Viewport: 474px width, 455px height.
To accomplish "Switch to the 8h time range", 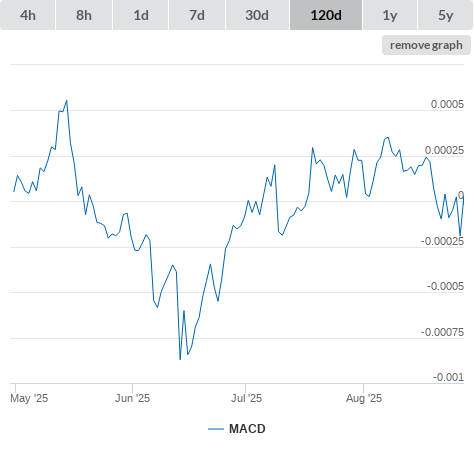I will tap(84, 15).
